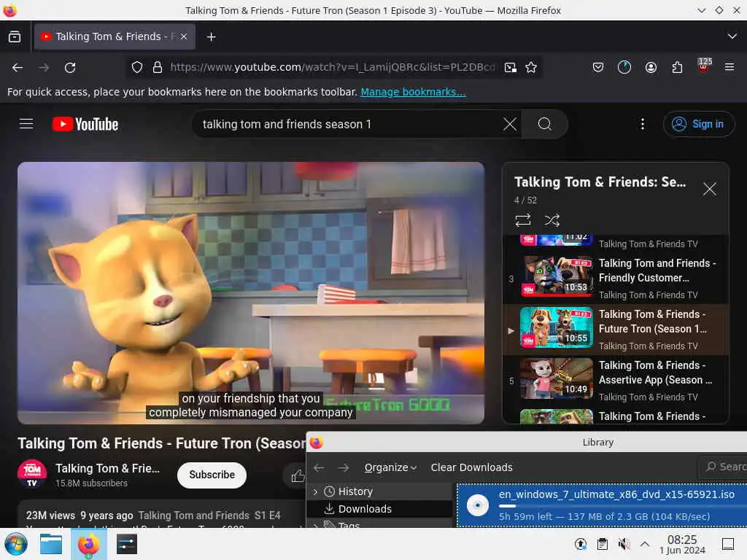Like the video with thumbs-up
747x560 pixels.
[298, 475]
